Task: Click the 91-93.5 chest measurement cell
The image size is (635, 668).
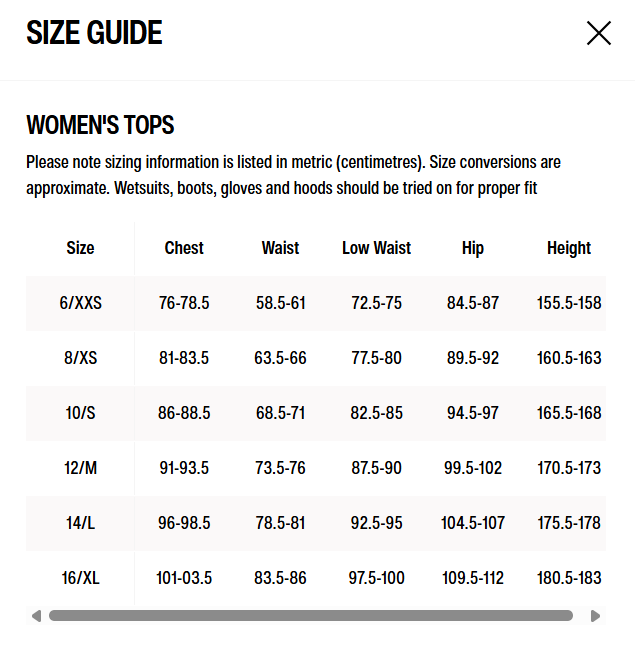Action: (184, 468)
